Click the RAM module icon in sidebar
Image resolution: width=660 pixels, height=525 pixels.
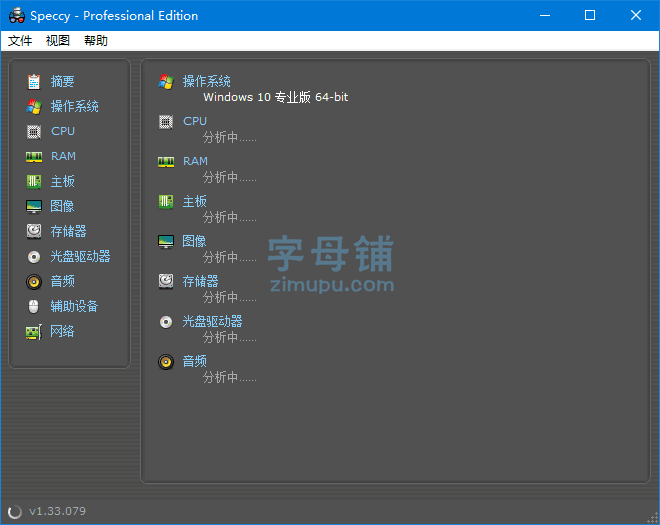coord(34,157)
